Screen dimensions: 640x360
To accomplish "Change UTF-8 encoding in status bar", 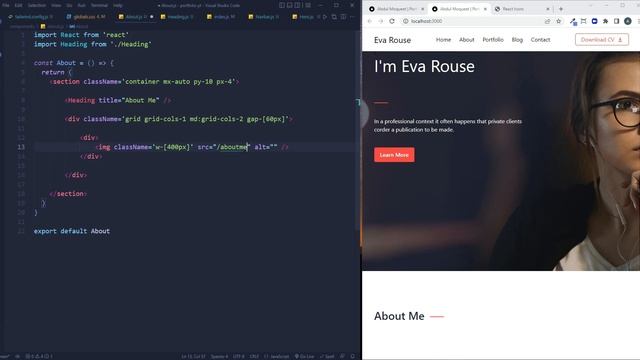I will 238,356.
